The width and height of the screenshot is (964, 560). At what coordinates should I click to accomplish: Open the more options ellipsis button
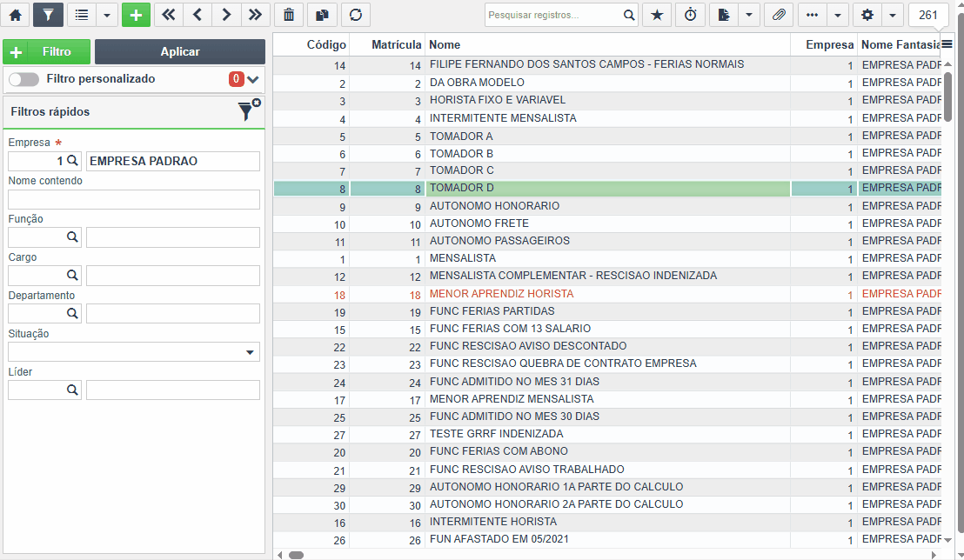click(x=812, y=15)
